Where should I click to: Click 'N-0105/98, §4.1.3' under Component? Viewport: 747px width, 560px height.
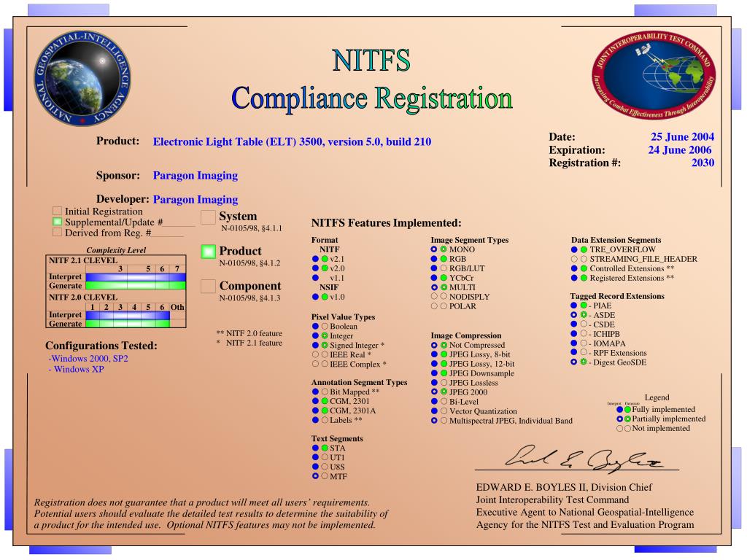pyautogui.click(x=249, y=298)
